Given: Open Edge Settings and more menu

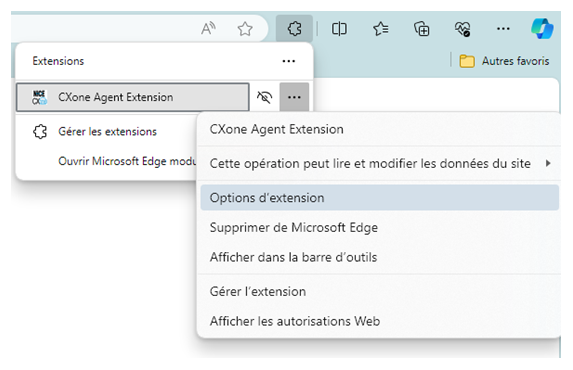Looking at the screenshot, I should click(x=503, y=29).
